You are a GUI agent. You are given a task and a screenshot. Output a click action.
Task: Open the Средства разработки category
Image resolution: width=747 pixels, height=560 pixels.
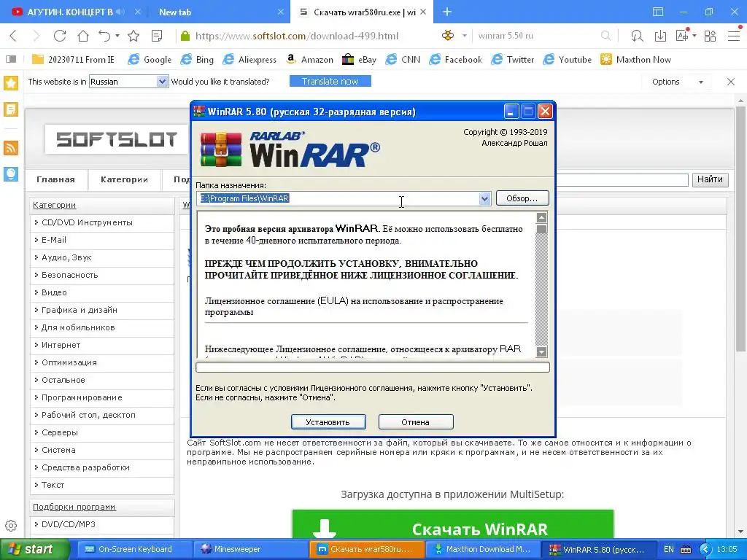(85, 467)
